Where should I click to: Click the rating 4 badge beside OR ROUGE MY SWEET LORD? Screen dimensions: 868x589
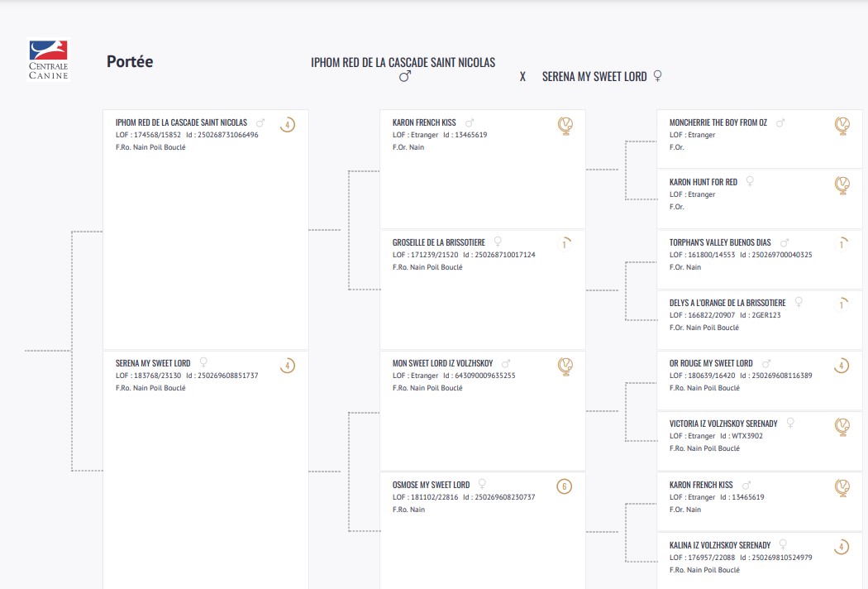pyautogui.click(x=842, y=366)
